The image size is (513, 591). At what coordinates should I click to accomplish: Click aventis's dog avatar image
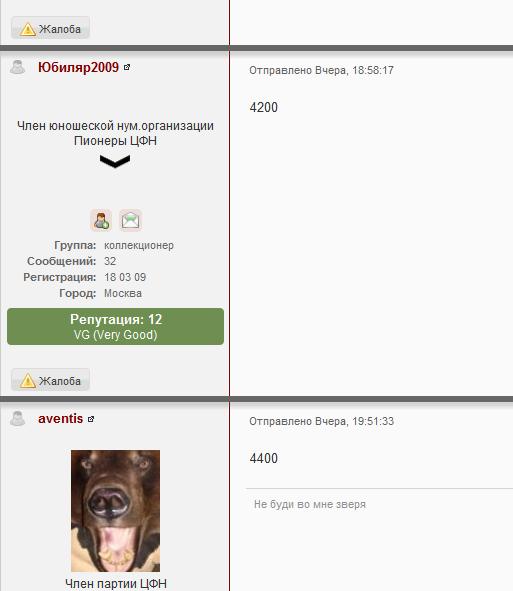115,511
